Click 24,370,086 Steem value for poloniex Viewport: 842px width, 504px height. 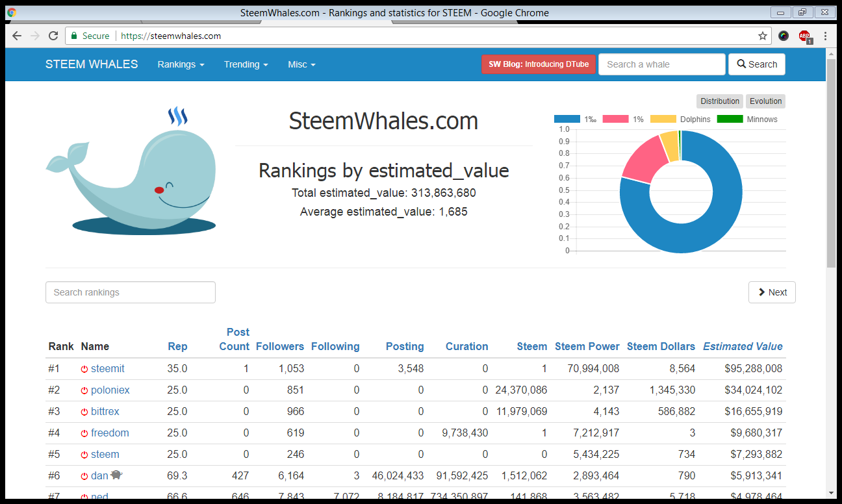[521, 390]
